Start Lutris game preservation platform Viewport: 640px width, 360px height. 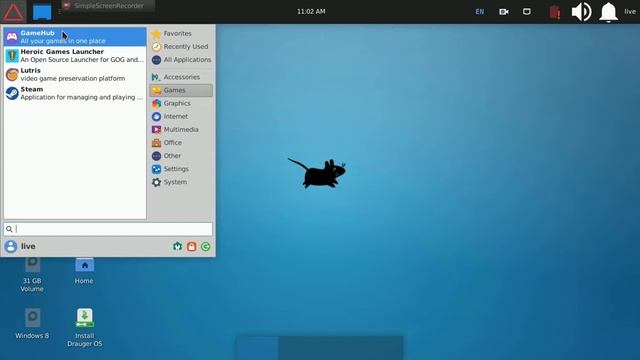75,74
